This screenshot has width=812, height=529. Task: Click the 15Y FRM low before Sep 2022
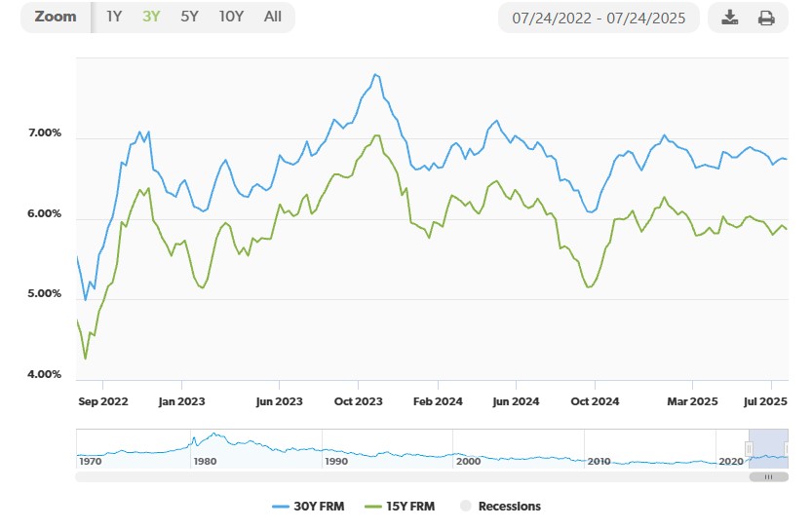point(86,359)
